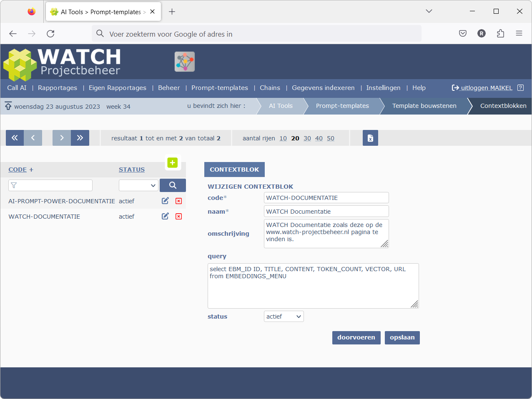Viewport: 532px width, 399px height.
Task: Go to previous results page
Action: 33,138
